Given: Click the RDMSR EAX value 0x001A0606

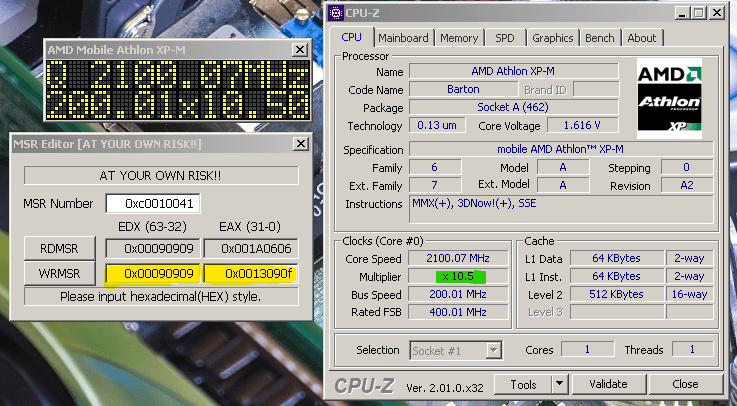Looking at the screenshot, I should tap(251, 249).
